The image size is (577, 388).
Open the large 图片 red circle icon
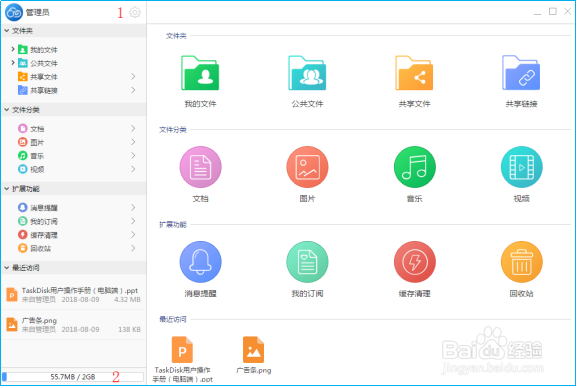pos(307,167)
